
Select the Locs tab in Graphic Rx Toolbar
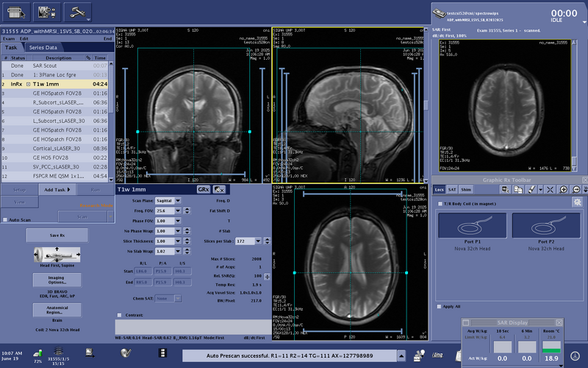439,190
